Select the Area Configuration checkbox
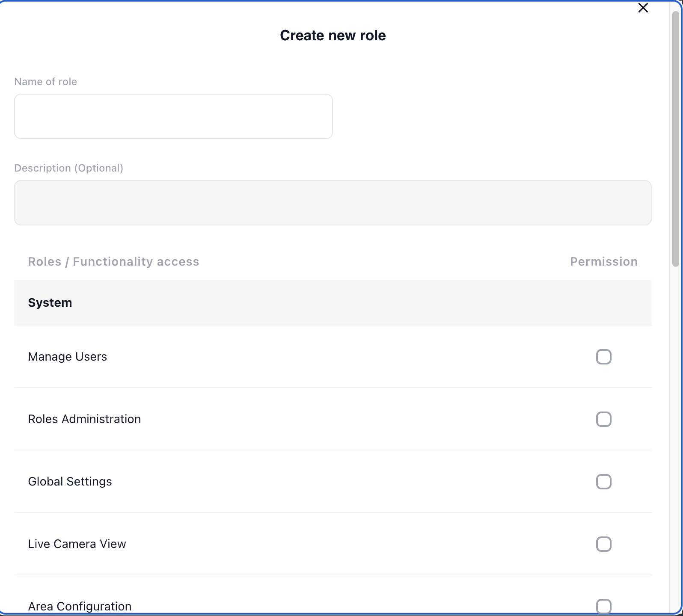The width and height of the screenshot is (683, 616). [603, 606]
